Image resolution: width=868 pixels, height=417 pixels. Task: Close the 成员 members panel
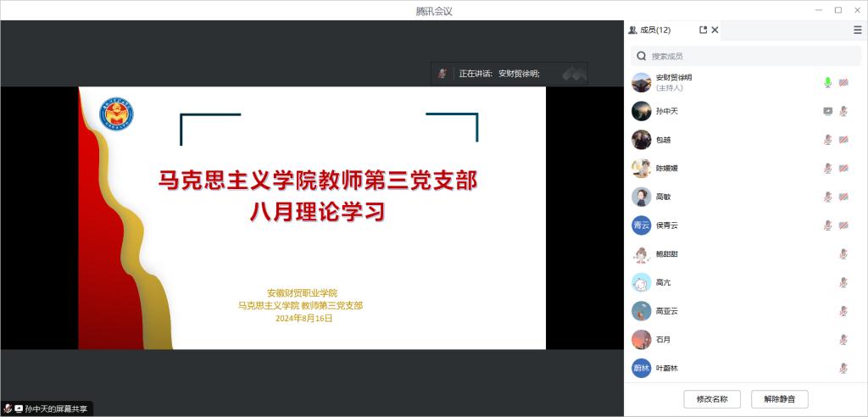point(715,30)
